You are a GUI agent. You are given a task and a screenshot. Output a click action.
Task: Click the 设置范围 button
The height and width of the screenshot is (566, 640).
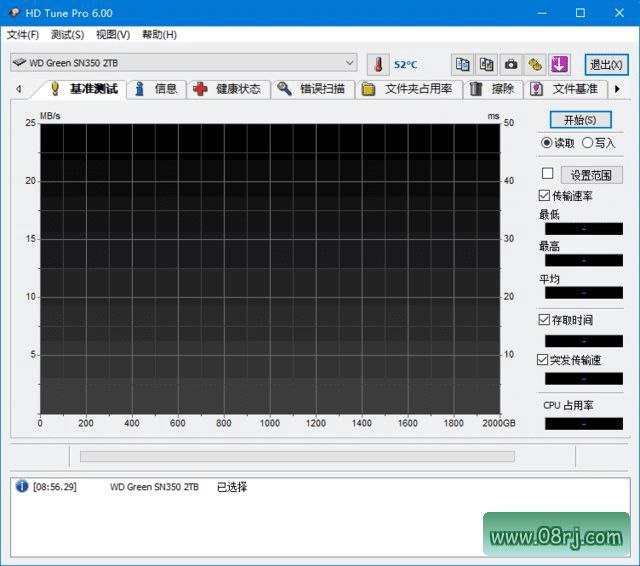pos(591,175)
